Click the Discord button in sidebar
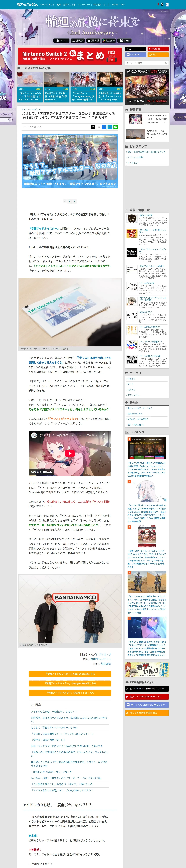 pos(136,55)
